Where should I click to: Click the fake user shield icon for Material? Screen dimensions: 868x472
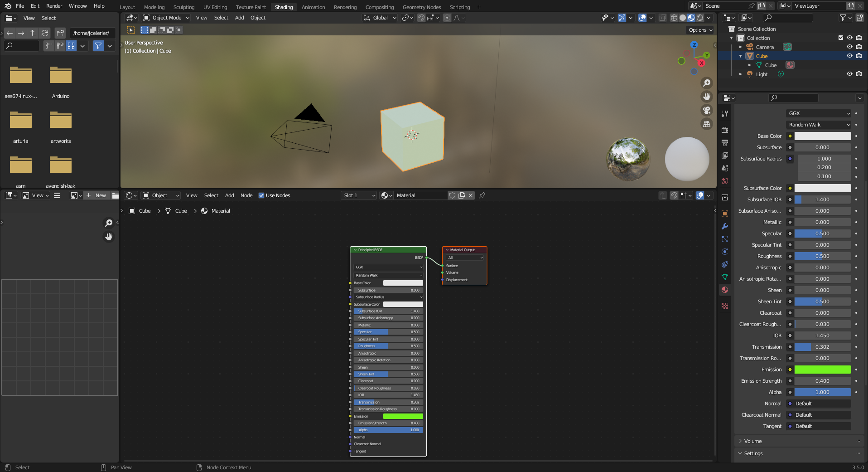(x=452, y=195)
